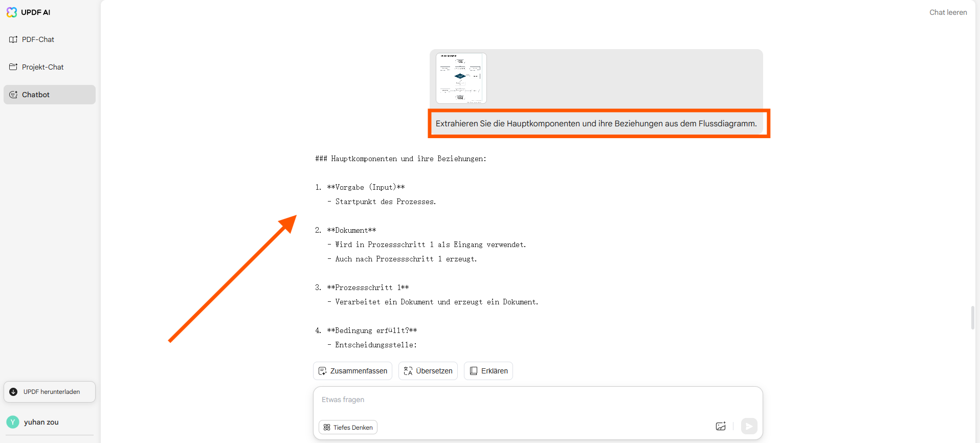Viewport: 980px width, 443px height.
Task: Click the Tiefes Denken icon
Action: tap(327, 427)
